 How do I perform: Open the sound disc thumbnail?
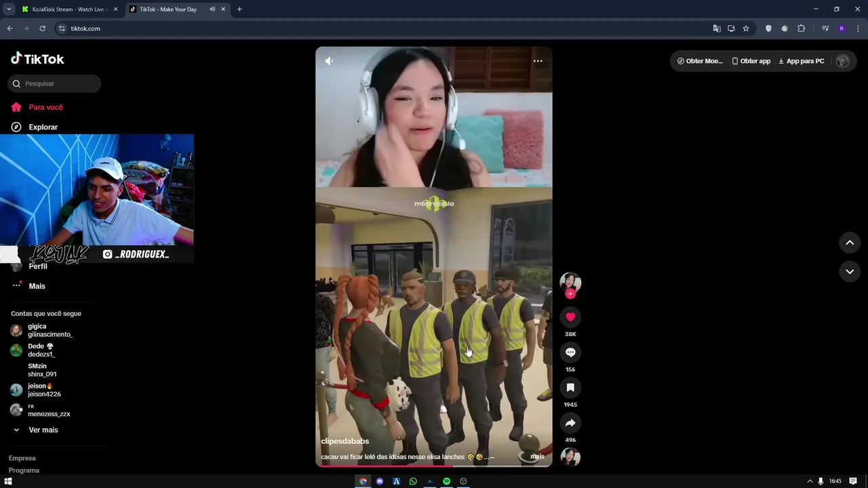tap(570, 457)
